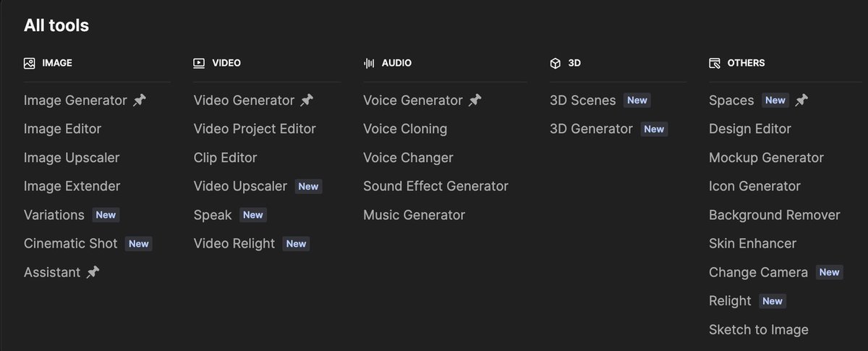Open Change Camera tool
Viewport: 868px width, 351px height.
[x=758, y=273]
